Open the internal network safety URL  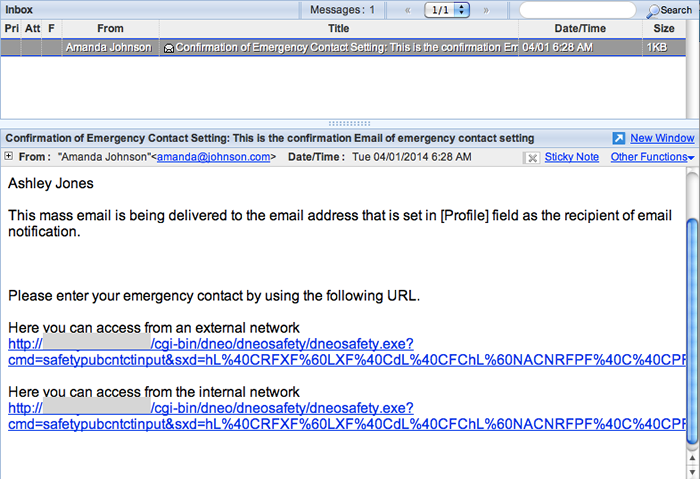[x=346, y=416]
